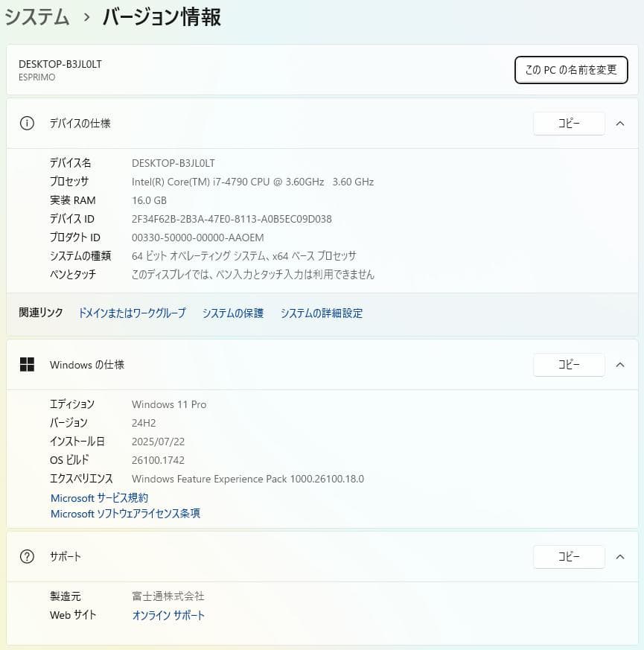
Task: Click the コピー button for Windows の仕様
Action: click(x=568, y=365)
